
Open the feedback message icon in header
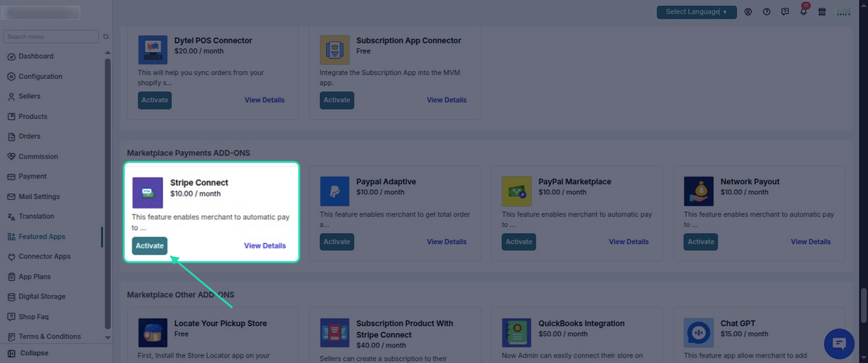point(785,12)
